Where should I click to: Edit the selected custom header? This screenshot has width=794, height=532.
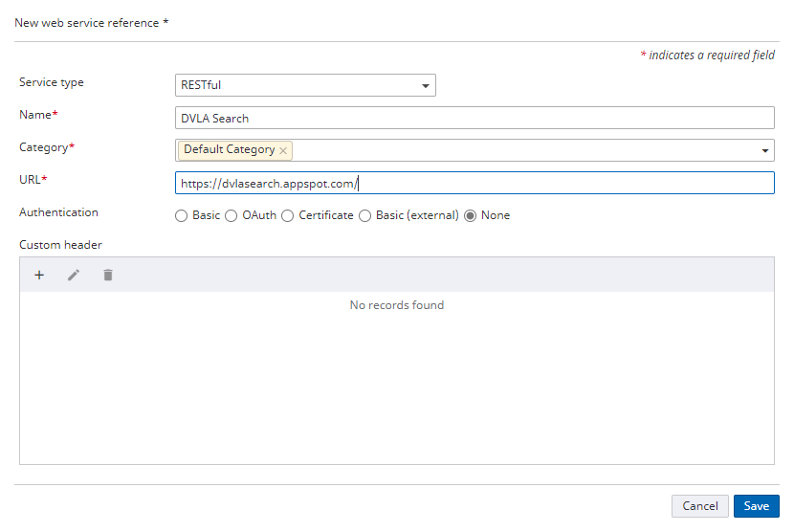(74, 276)
